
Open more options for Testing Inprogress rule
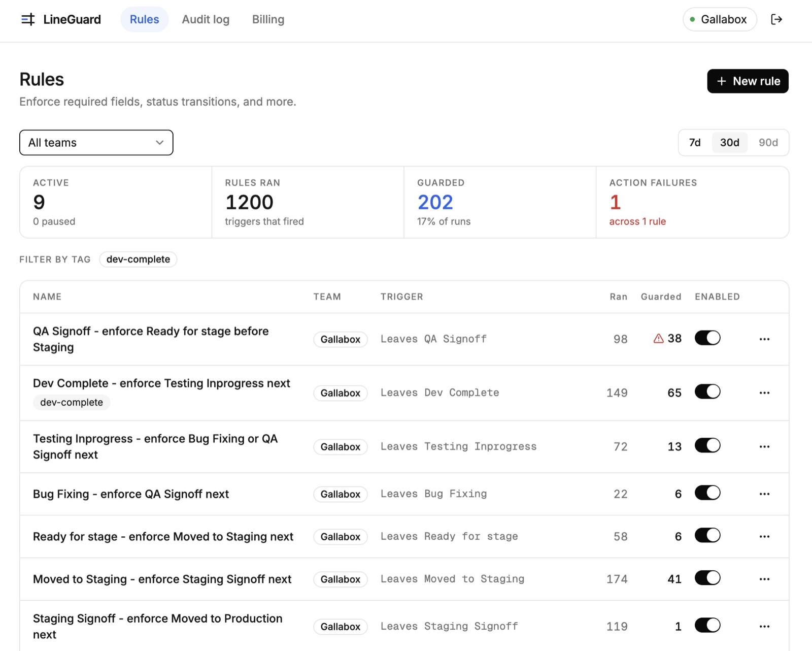(x=765, y=446)
